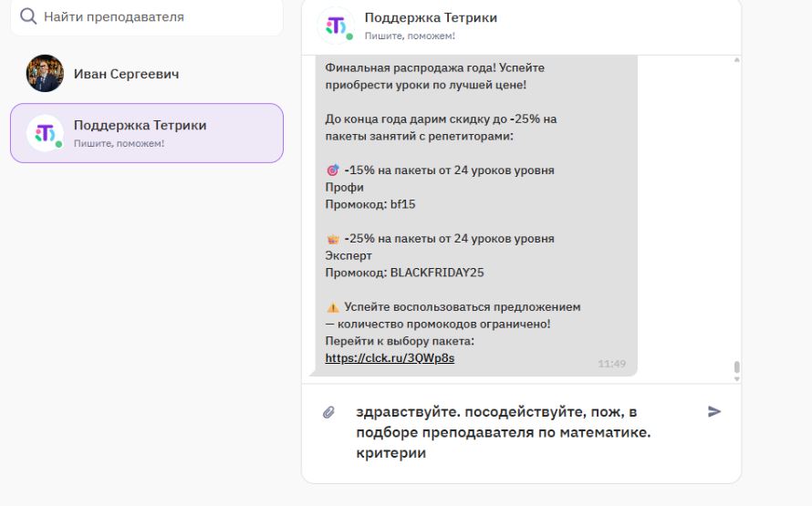Click the 11:49 message timestamp
The image size is (812, 506).
coord(611,364)
